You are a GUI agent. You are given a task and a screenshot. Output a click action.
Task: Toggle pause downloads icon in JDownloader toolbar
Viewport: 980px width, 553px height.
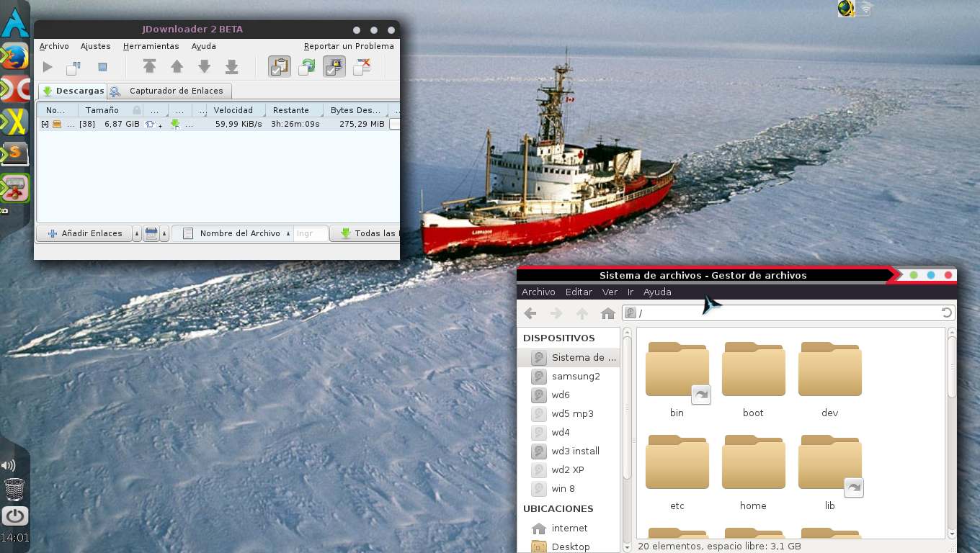tap(73, 67)
